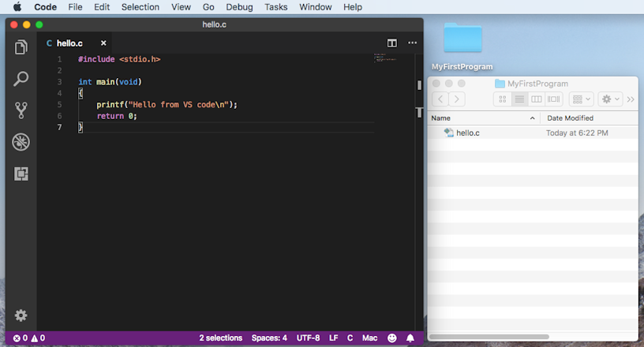Click the Mac configuration in the status bar
644x347 pixels.
[369, 338]
